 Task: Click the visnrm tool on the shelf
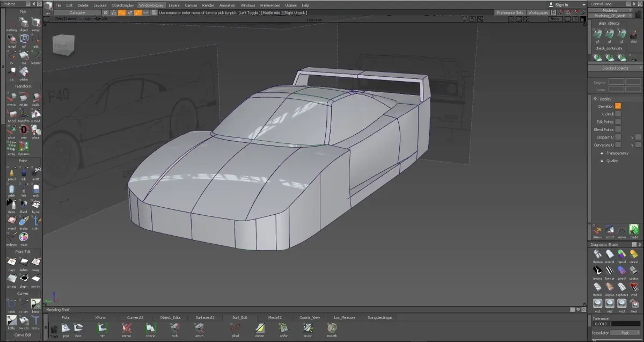(x=260, y=329)
